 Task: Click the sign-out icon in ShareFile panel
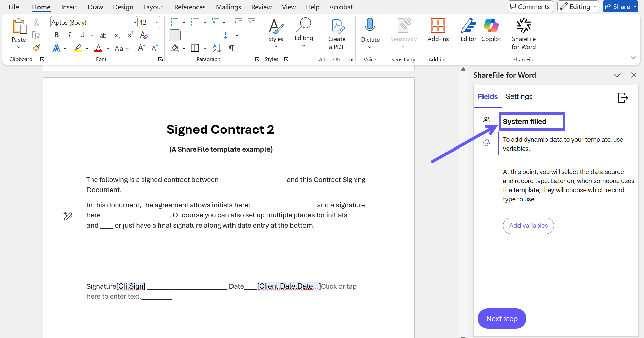[x=623, y=97]
